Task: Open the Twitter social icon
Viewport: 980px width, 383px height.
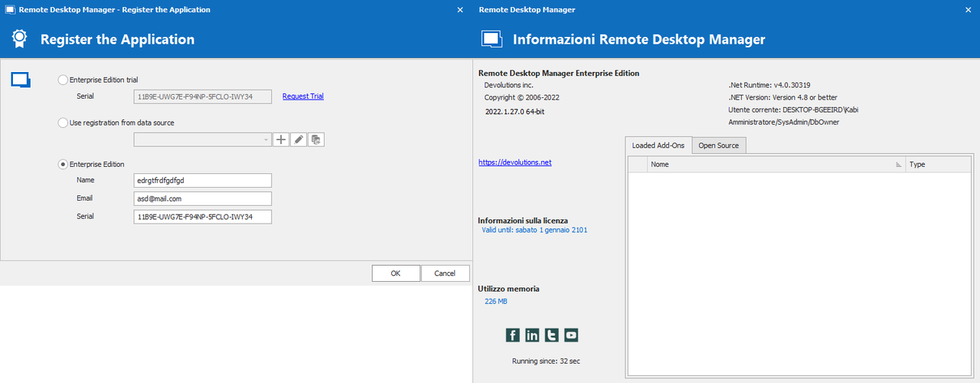Action: click(552, 335)
